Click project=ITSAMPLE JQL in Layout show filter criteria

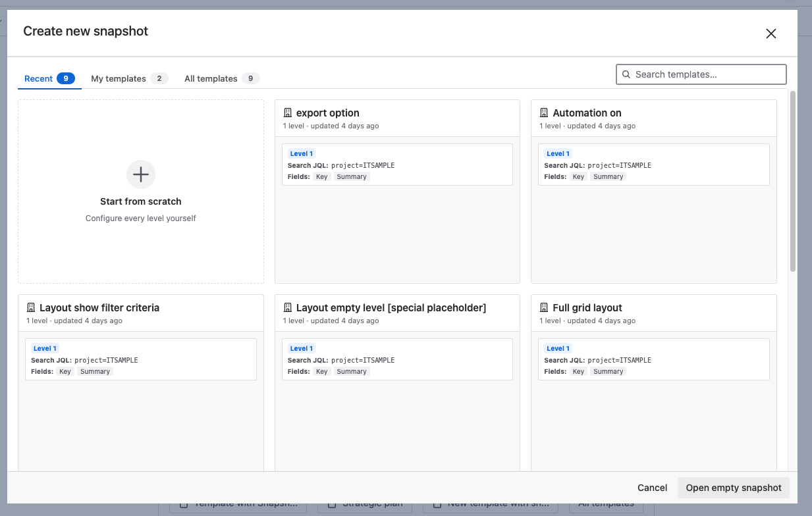pos(106,360)
